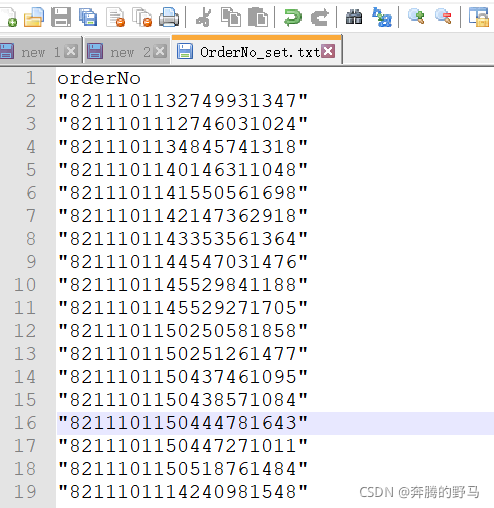Click the value "821110115043746​1095"
Screen dimensions: 494x508
point(183,377)
